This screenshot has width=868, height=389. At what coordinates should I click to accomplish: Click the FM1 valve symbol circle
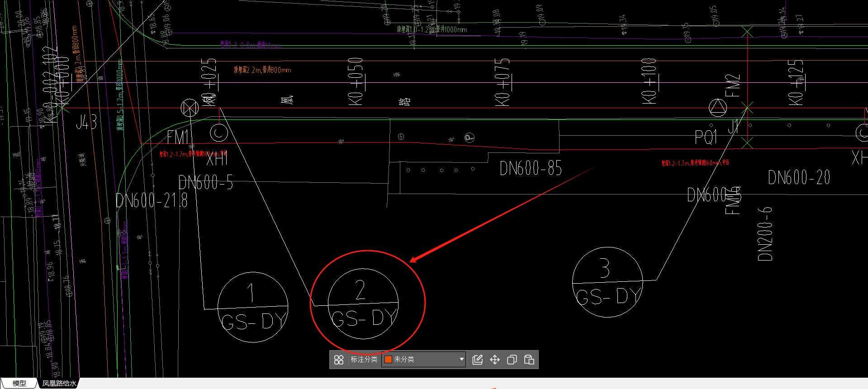coord(190,108)
